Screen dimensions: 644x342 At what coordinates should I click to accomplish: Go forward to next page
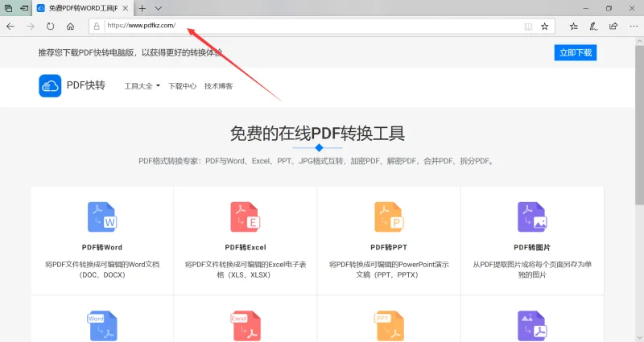(31, 27)
